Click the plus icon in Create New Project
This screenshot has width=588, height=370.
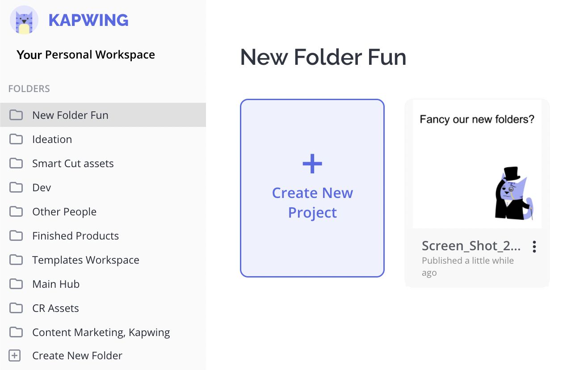[312, 164]
